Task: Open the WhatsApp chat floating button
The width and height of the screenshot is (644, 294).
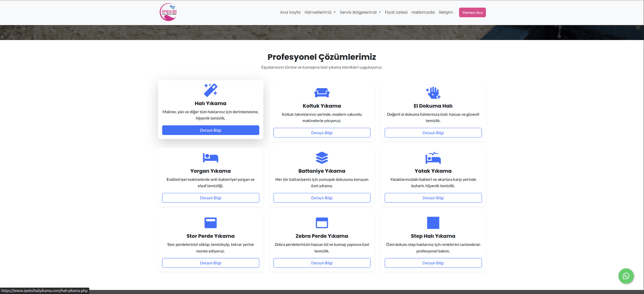Action: click(x=626, y=276)
